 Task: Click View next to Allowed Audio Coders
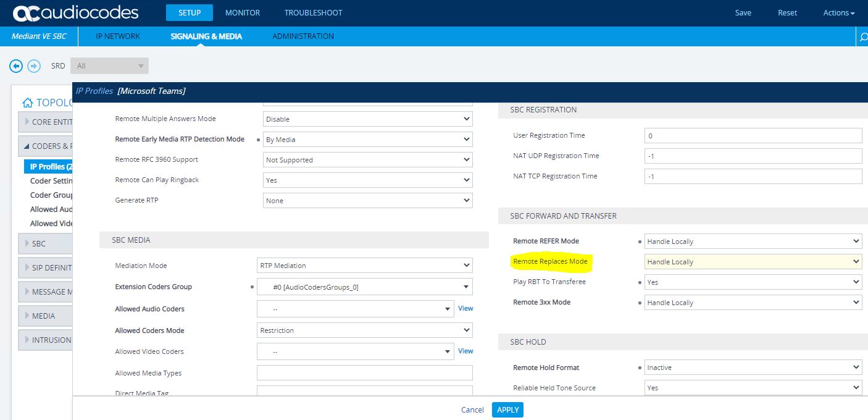(x=465, y=308)
